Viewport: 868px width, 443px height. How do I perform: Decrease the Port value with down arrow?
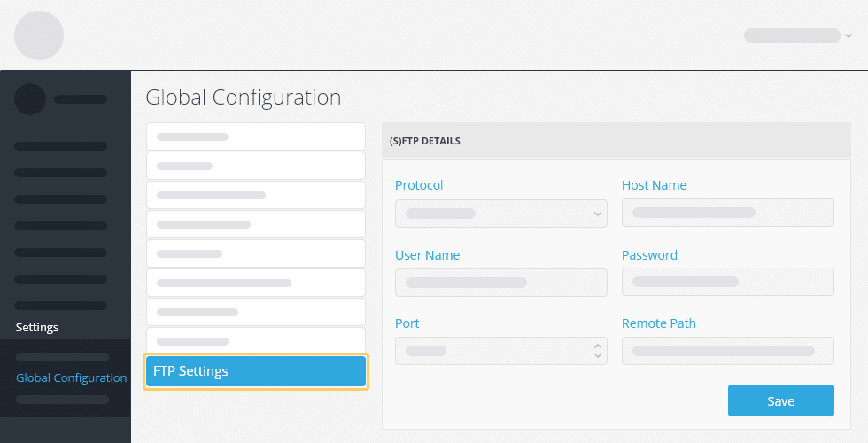(x=597, y=355)
